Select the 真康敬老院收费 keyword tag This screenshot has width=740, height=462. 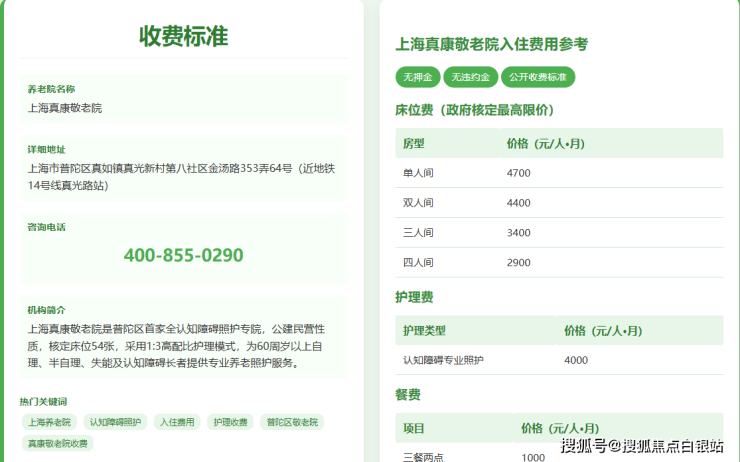coord(58,443)
